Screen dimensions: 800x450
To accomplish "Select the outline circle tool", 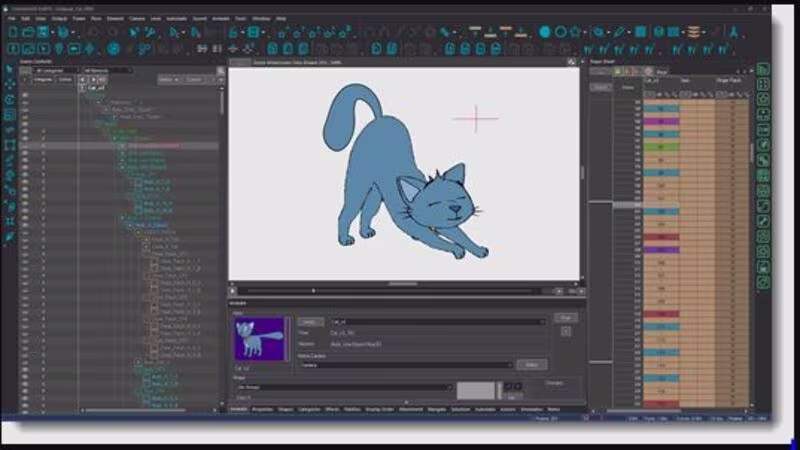I will [x=560, y=32].
